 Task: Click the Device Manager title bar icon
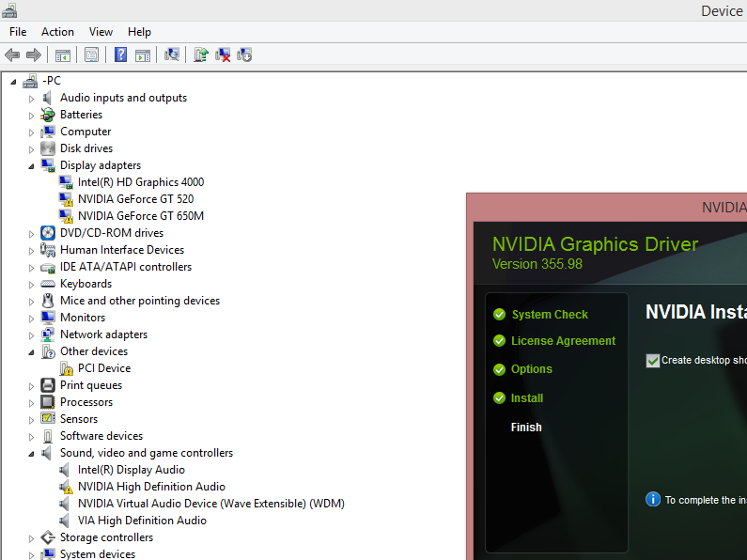pos(9,10)
